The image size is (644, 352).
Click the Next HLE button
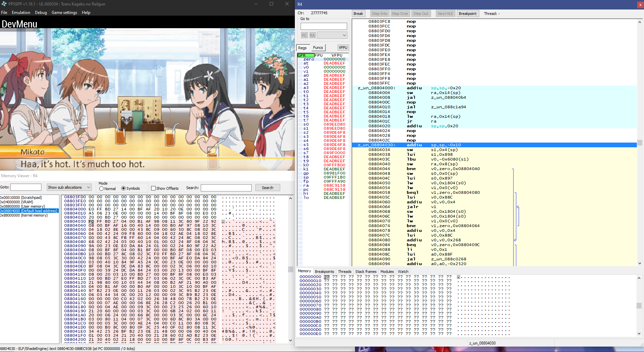pyautogui.click(x=445, y=14)
